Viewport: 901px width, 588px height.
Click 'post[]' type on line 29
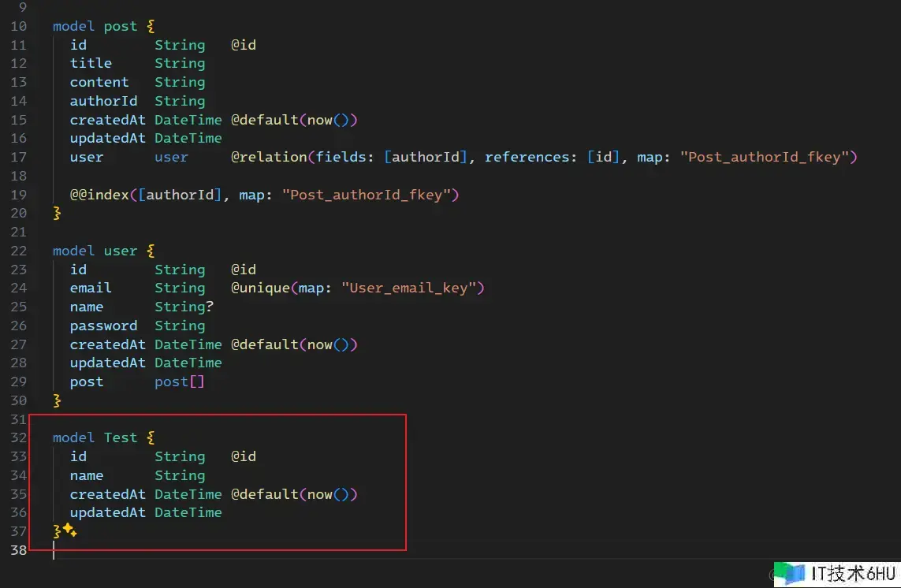pyautogui.click(x=179, y=381)
